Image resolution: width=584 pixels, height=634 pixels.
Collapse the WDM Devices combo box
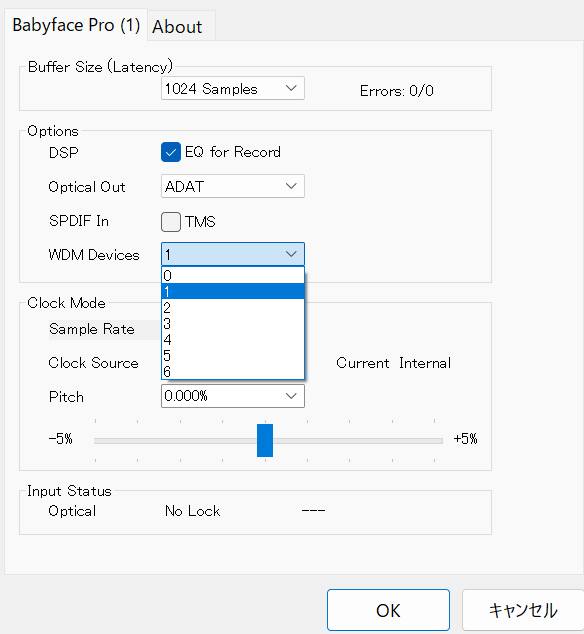coord(233,254)
